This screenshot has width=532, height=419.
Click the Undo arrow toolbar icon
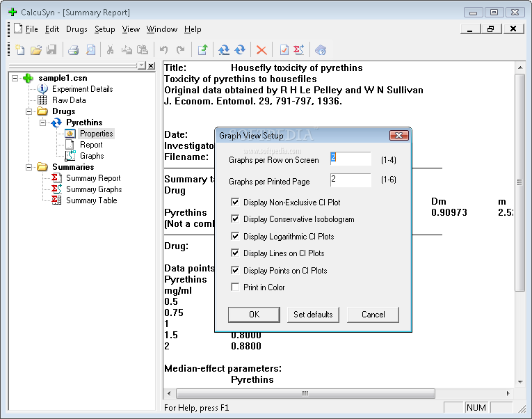(x=164, y=50)
